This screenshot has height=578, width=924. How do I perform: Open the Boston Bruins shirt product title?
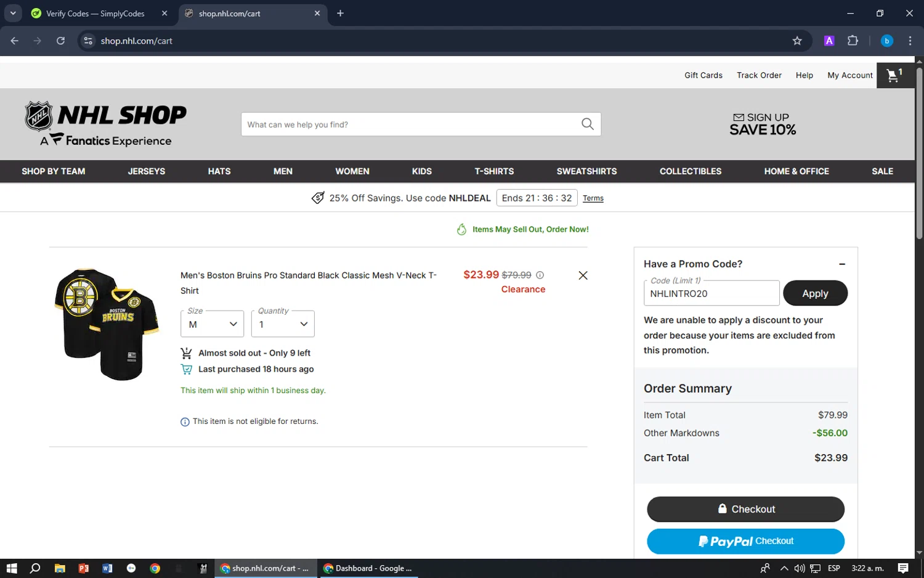click(x=309, y=283)
